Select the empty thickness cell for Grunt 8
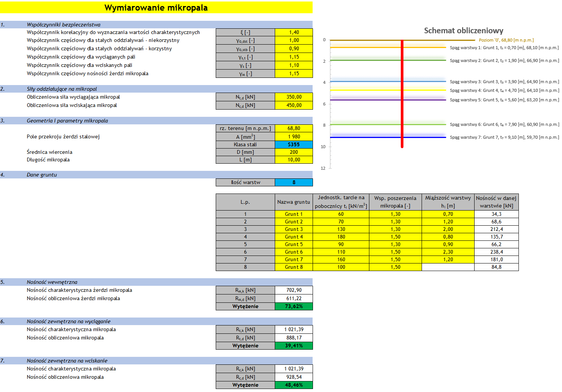Image resolution: width=562 pixels, height=392 pixels. tap(448, 267)
